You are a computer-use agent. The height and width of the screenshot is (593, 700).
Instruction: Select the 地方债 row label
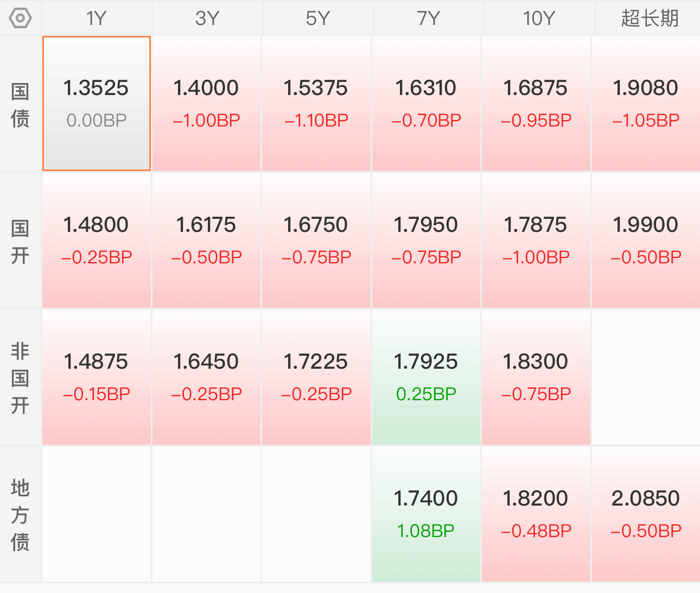click(20, 515)
